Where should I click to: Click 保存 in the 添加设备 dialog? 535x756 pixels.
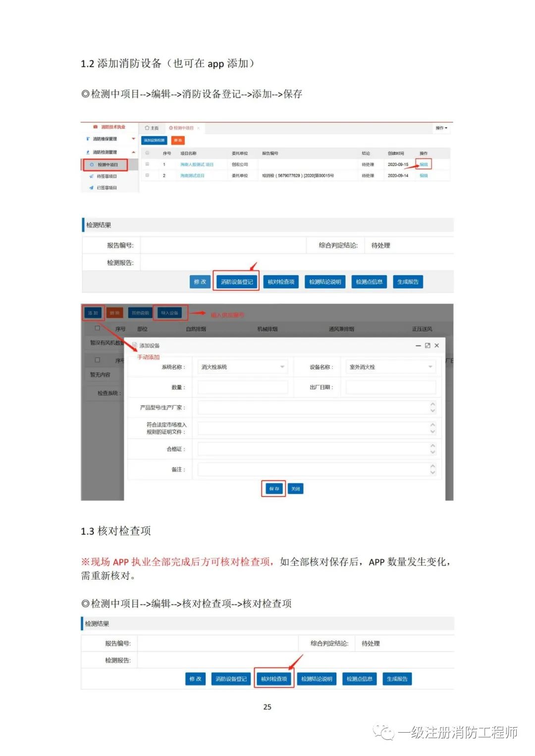pyautogui.click(x=273, y=489)
